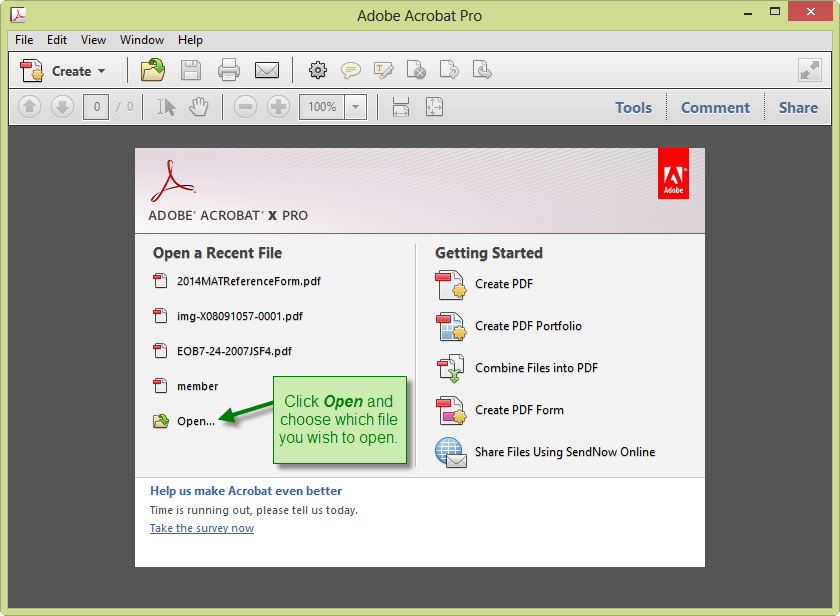
Task: Click the fit width scrolling icon
Action: (x=401, y=107)
